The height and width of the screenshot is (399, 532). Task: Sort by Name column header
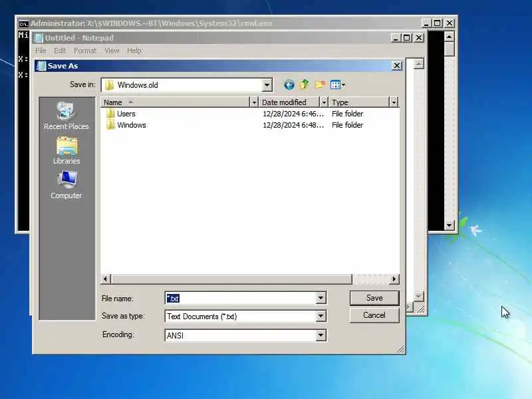[175, 102]
